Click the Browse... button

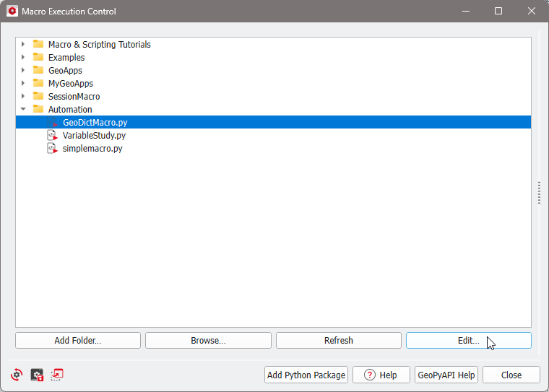[208, 340]
